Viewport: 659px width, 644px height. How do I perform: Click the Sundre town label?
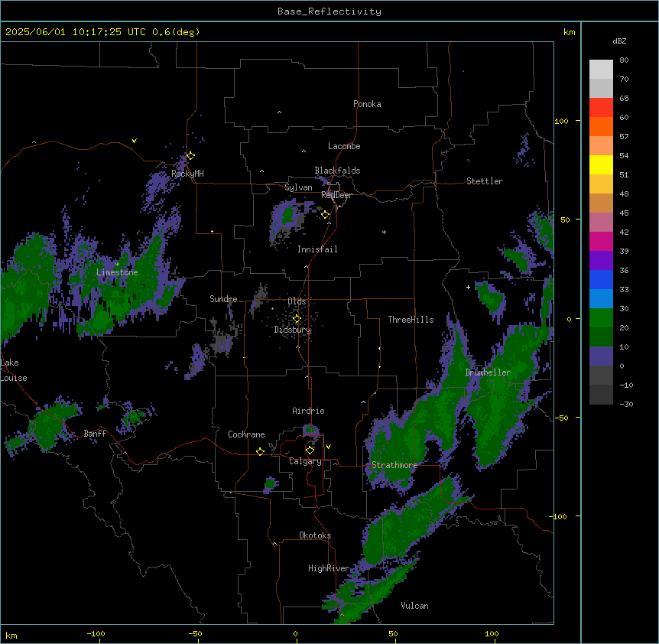(x=223, y=299)
